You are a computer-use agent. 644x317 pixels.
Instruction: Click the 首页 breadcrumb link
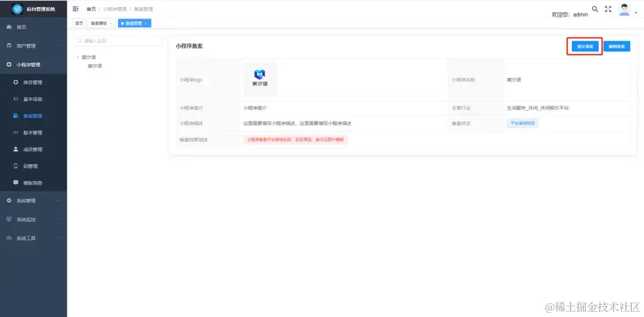pos(91,9)
